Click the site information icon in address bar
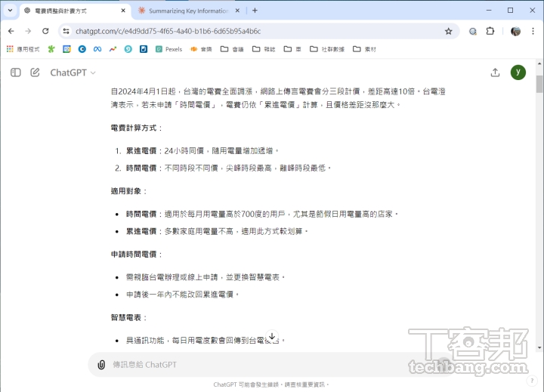544x392 pixels. pyautogui.click(x=66, y=31)
